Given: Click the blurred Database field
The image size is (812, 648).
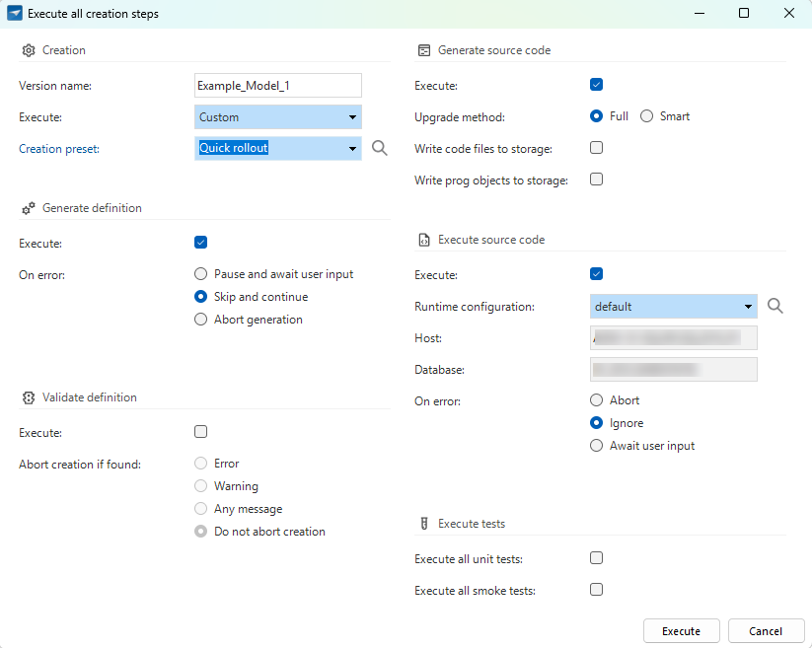Looking at the screenshot, I should 673,370.
